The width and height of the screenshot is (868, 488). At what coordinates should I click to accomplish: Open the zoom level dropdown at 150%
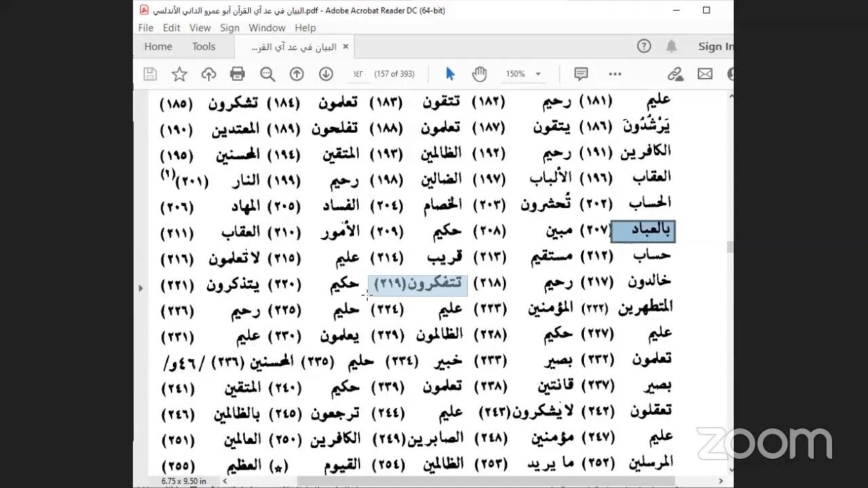538,74
